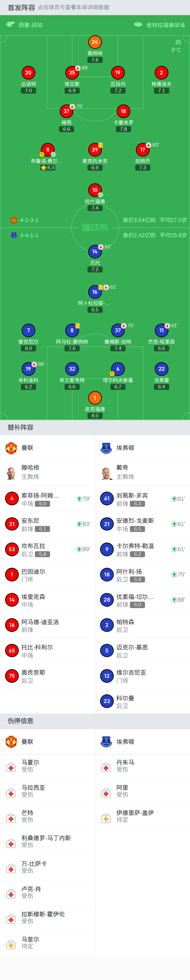Open goalkeeper 奥纳纳's number 24 circle

click(x=95, y=42)
